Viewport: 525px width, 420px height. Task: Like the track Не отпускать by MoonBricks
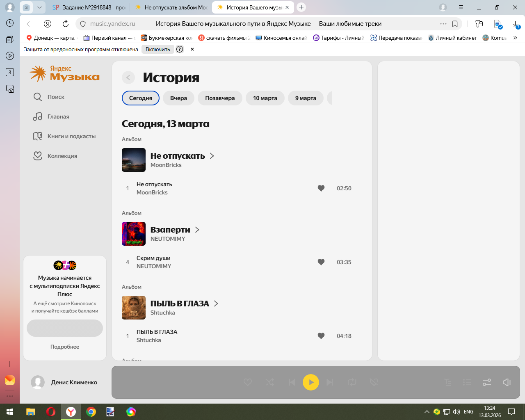[x=321, y=188]
